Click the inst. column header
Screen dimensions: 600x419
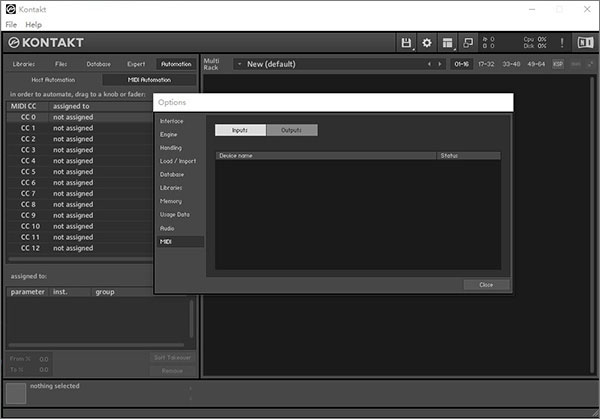[70, 292]
